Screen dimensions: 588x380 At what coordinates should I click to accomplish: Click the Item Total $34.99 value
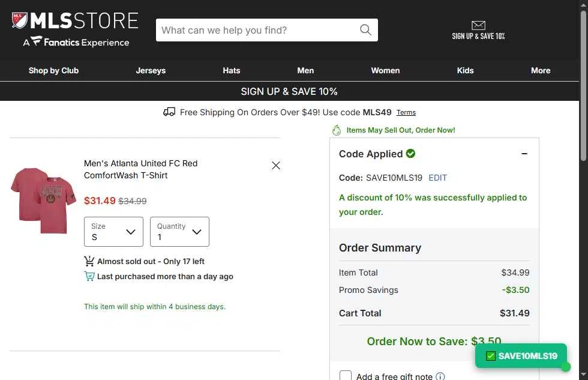(515, 273)
